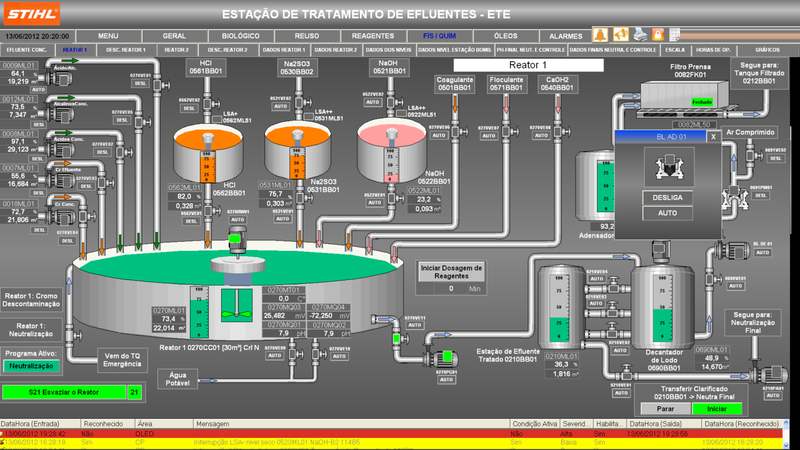Click the Coagulante 0501BB01 line valve
This screenshot has width=800, height=450.
458,132
